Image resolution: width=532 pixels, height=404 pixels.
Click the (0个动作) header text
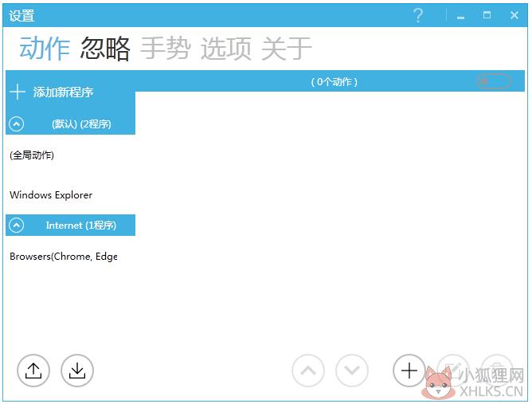tap(334, 82)
